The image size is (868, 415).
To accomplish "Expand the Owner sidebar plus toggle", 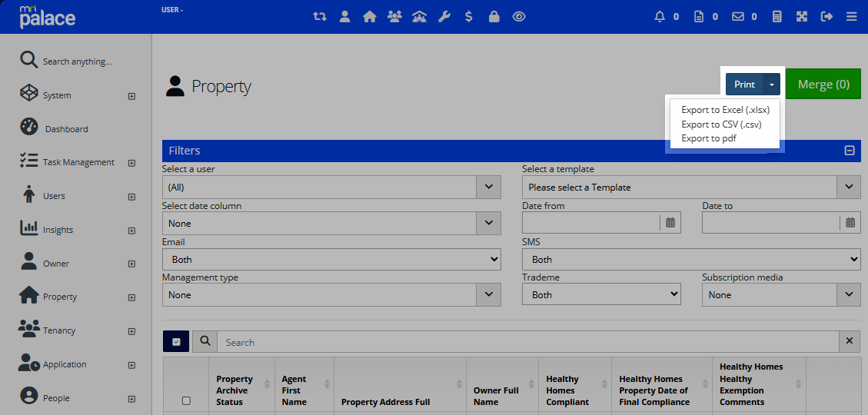I will click(x=131, y=264).
